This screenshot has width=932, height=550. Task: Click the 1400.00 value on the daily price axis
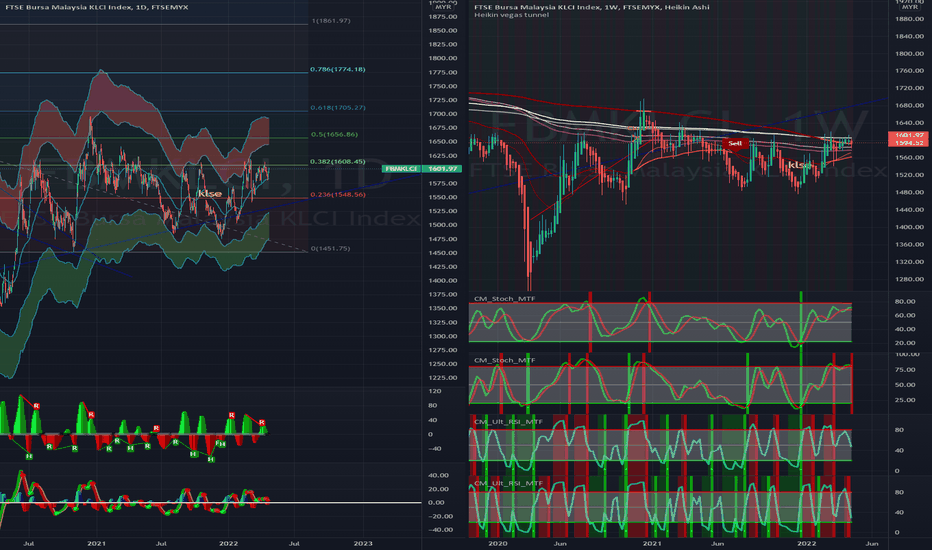pyautogui.click(x=443, y=281)
